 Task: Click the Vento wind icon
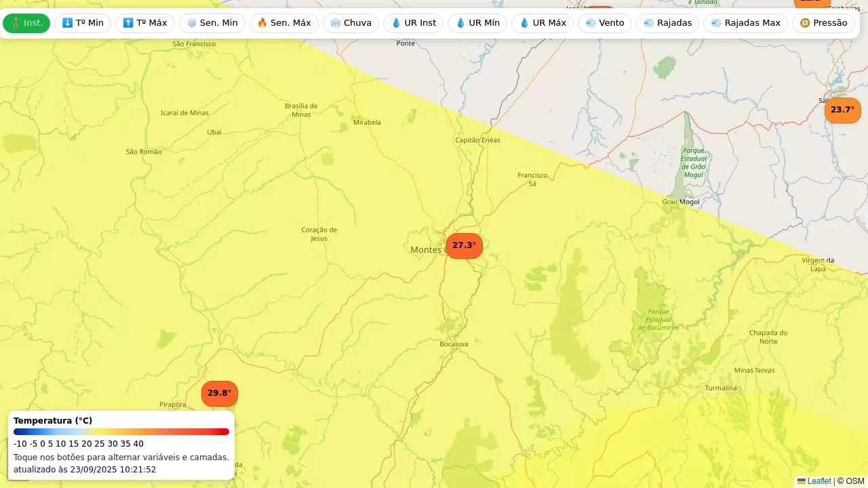click(591, 23)
